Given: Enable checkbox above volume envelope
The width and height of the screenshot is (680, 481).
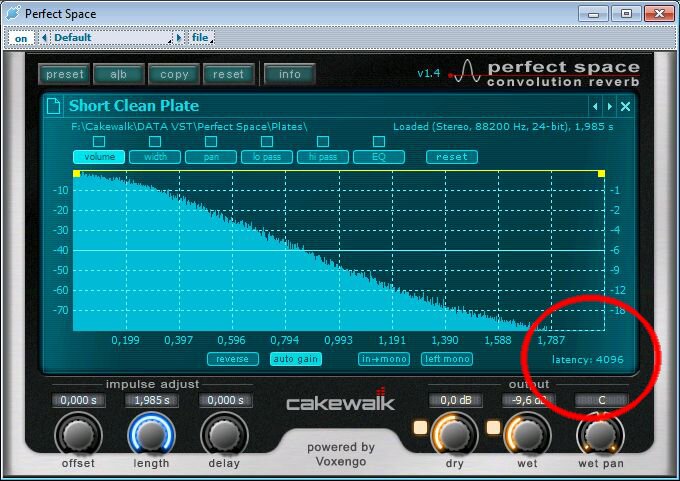Looking at the screenshot, I should [99, 141].
